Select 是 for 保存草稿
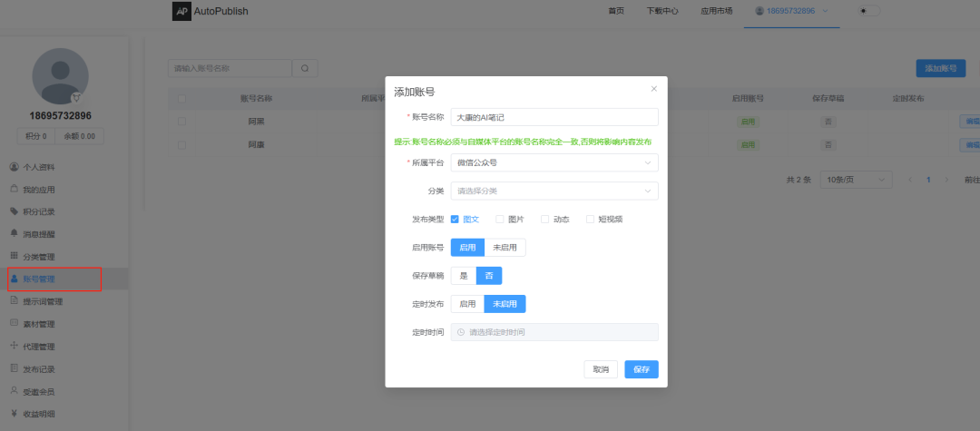This screenshot has height=431, width=980. (464, 276)
